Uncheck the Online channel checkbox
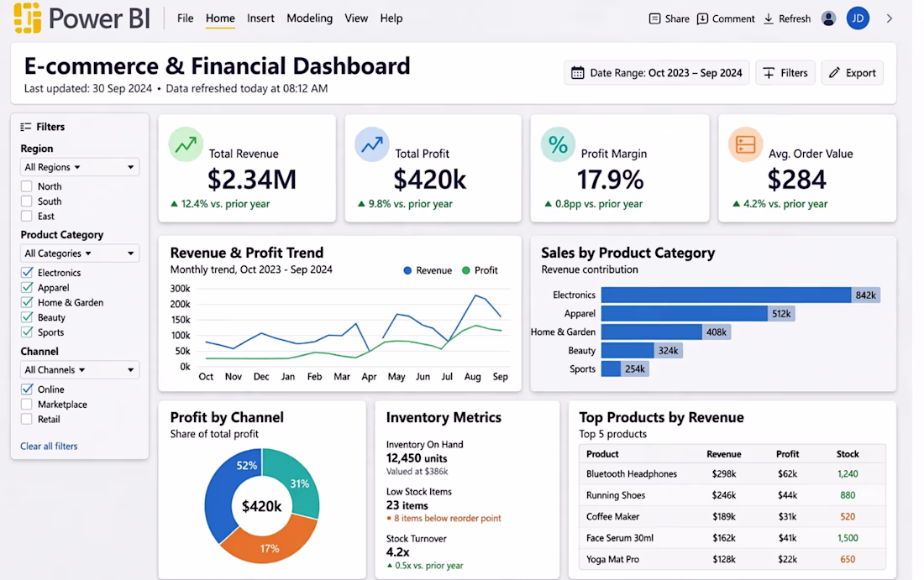This screenshot has height=580, width=924. click(x=27, y=389)
